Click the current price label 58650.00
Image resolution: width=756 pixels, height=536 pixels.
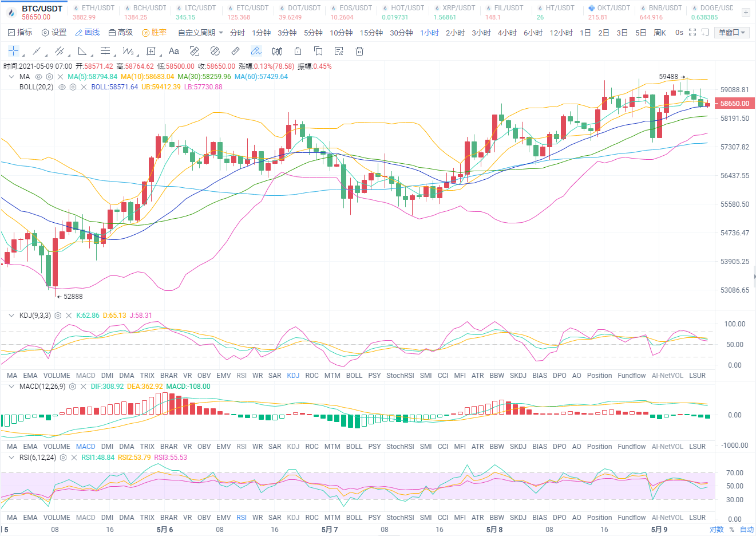click(735, 104)
